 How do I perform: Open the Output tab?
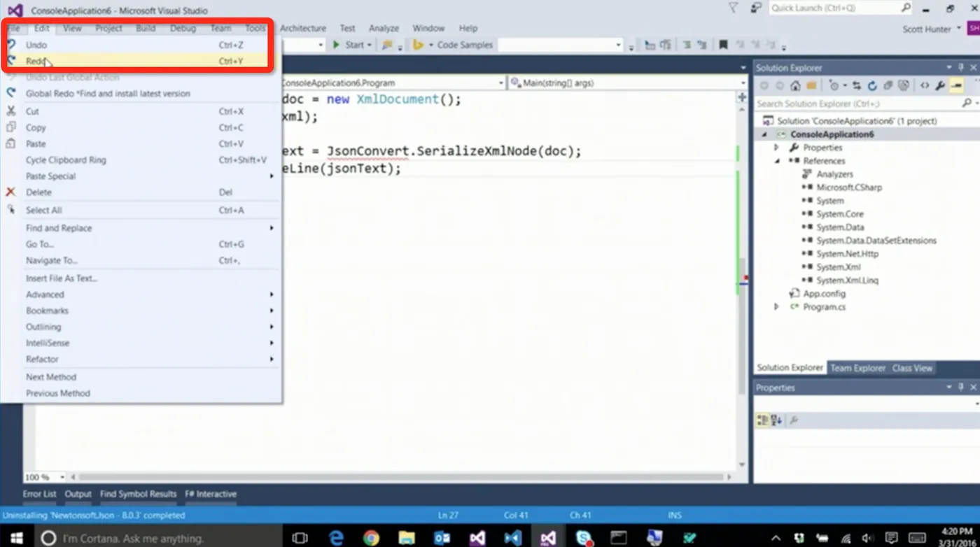78,494
